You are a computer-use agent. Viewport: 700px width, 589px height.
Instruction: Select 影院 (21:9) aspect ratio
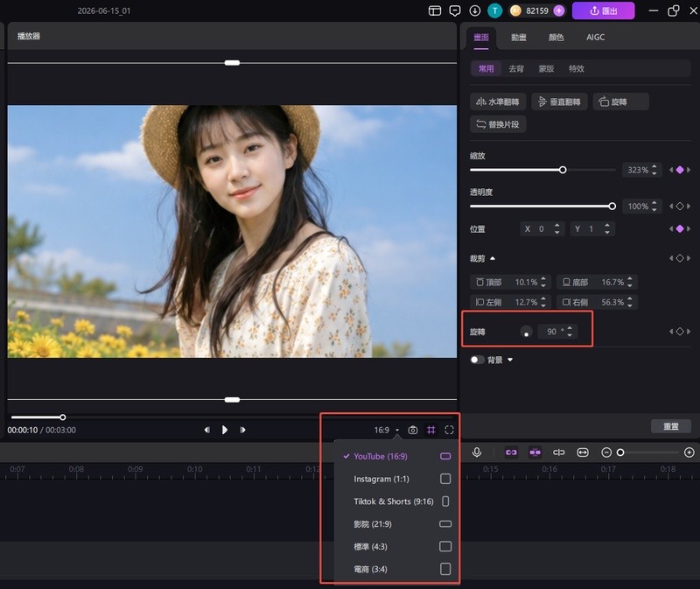(396, 524)
